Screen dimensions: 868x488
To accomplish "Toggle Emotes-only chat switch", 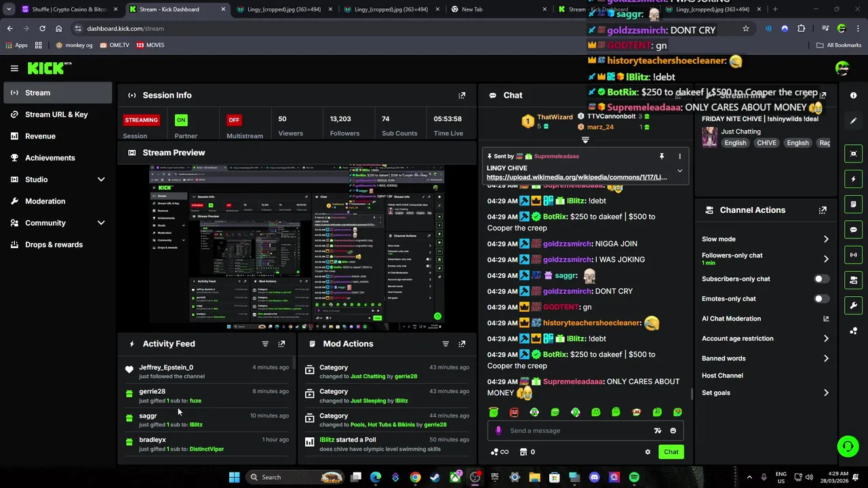I will 821,299.
